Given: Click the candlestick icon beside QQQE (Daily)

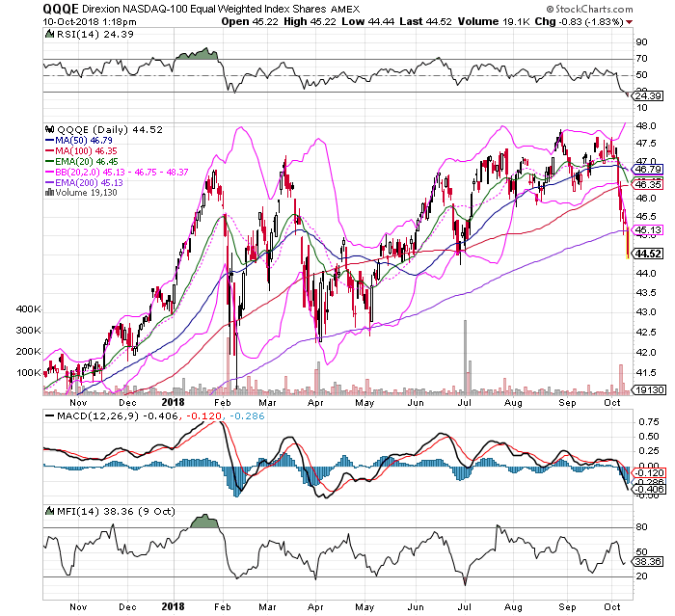Looking at the screenshot, I should tap(50, 129).
